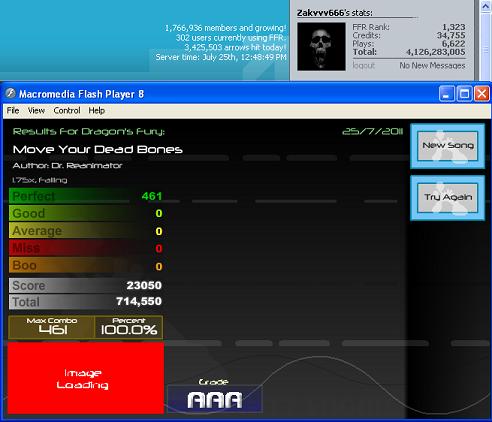Close the Flash Player window
This screenshot has width=492, height=422.
(482, 94)
